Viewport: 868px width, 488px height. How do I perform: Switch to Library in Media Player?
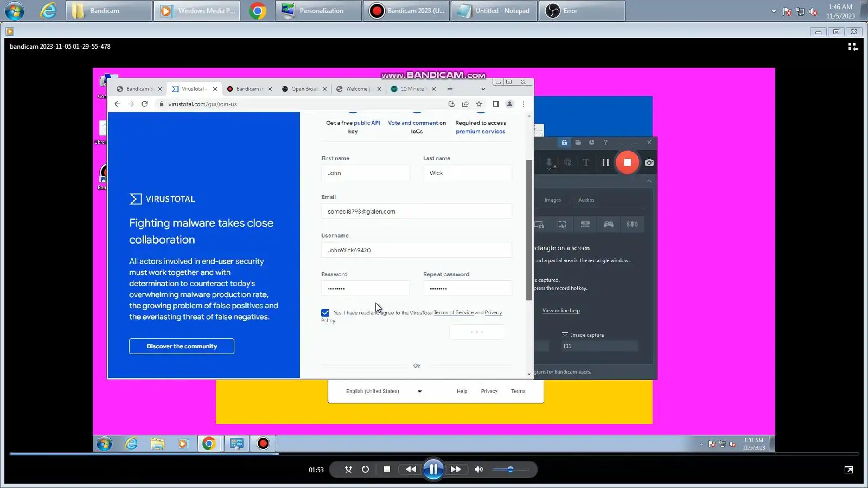tap(853, 47)
